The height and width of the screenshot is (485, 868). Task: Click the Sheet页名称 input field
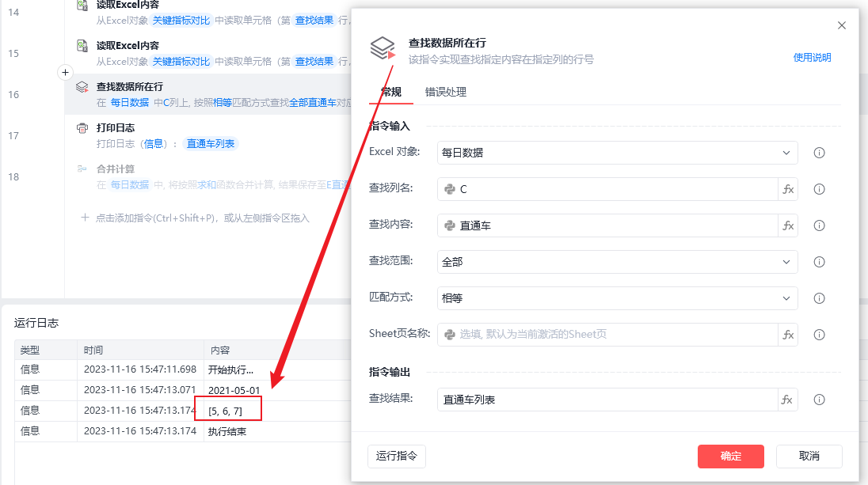[607, 335]
